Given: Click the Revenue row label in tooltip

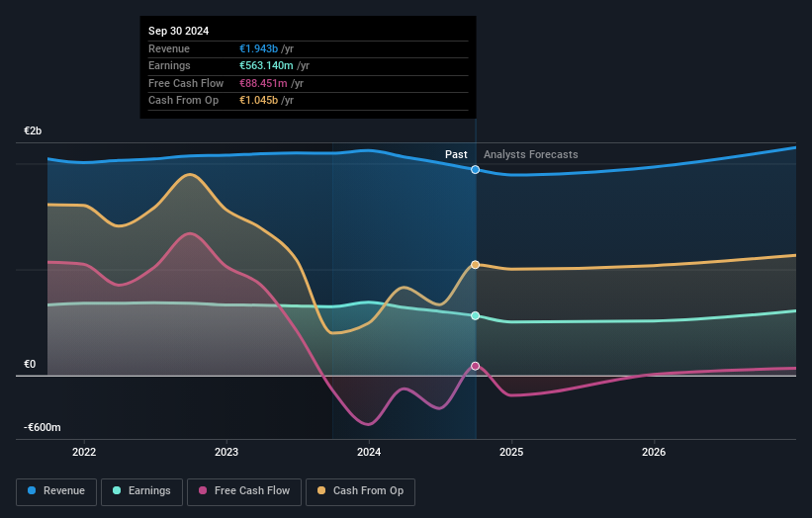Looking at the screenshot, I should click(169, 48).
